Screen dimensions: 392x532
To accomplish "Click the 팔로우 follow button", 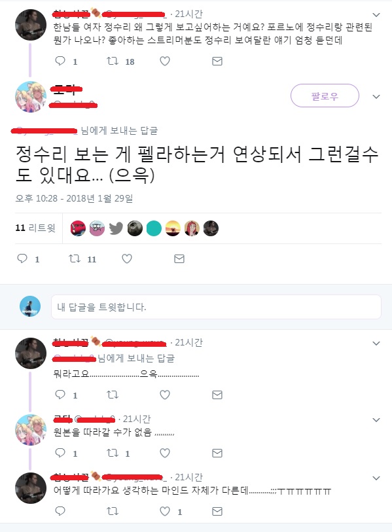I will (325, 96).
